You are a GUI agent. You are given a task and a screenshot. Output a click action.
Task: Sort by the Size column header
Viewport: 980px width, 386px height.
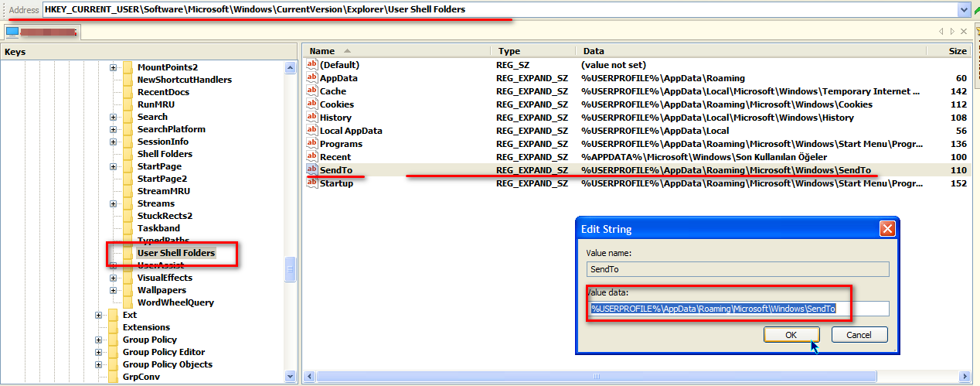coord(948,50)
